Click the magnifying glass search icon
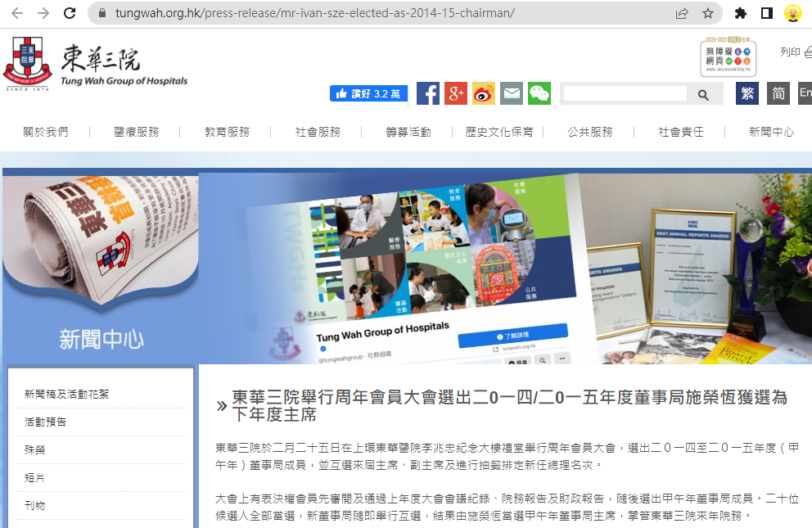812x528 pixels. 703,95
